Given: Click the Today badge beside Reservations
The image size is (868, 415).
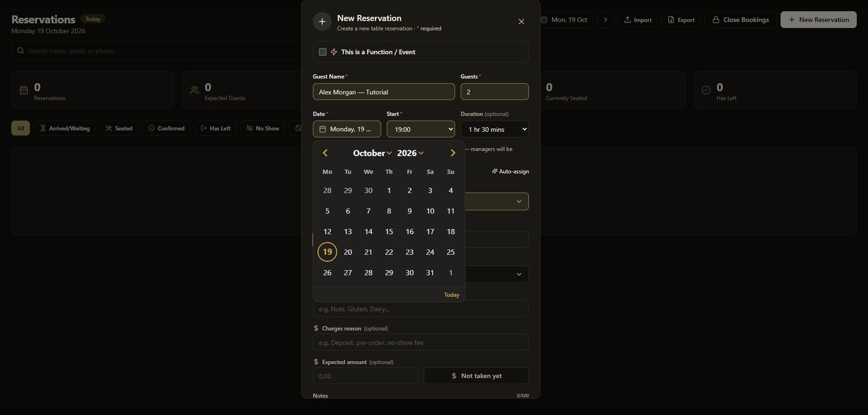Looking at the screenshot, I should click(x=93, y=19).
